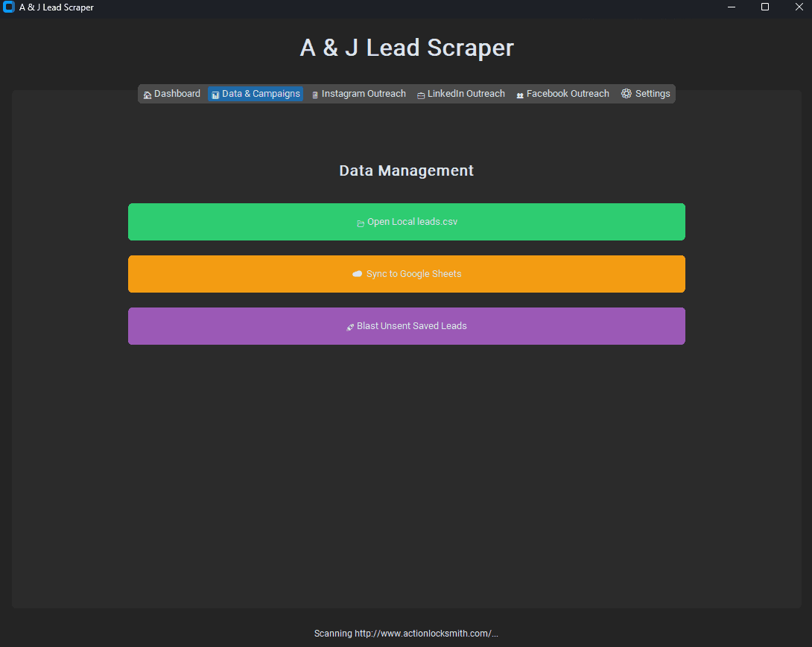Click the A & J Lead Scraper title
This screenshot has height=647, width=812.
point(407,48)
